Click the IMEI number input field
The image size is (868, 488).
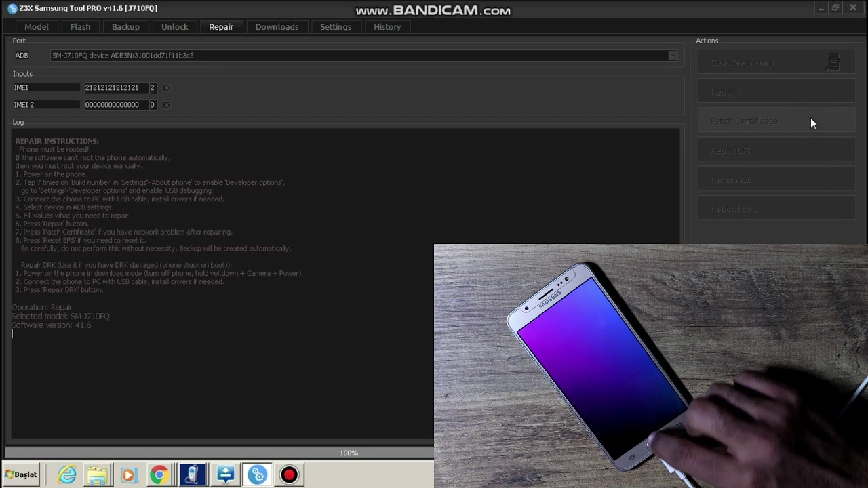(115, 88)
